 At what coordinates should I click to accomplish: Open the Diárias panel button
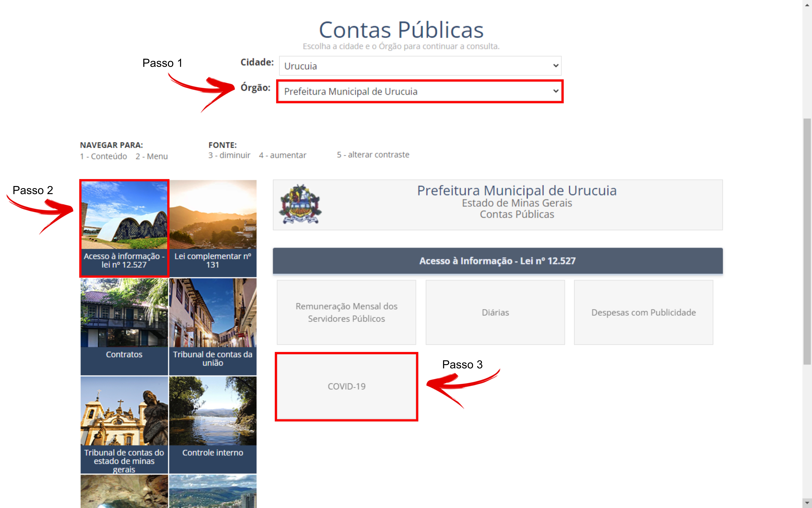click(495, 313)
